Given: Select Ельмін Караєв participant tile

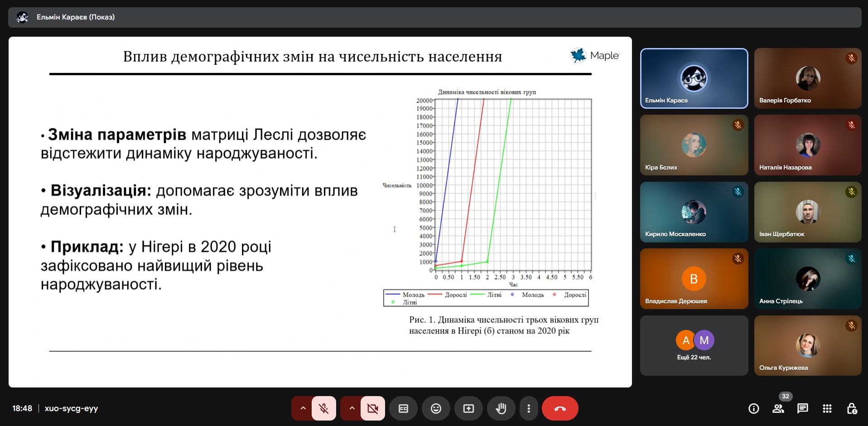Looking at the screenshot, I should click(694, 78).
